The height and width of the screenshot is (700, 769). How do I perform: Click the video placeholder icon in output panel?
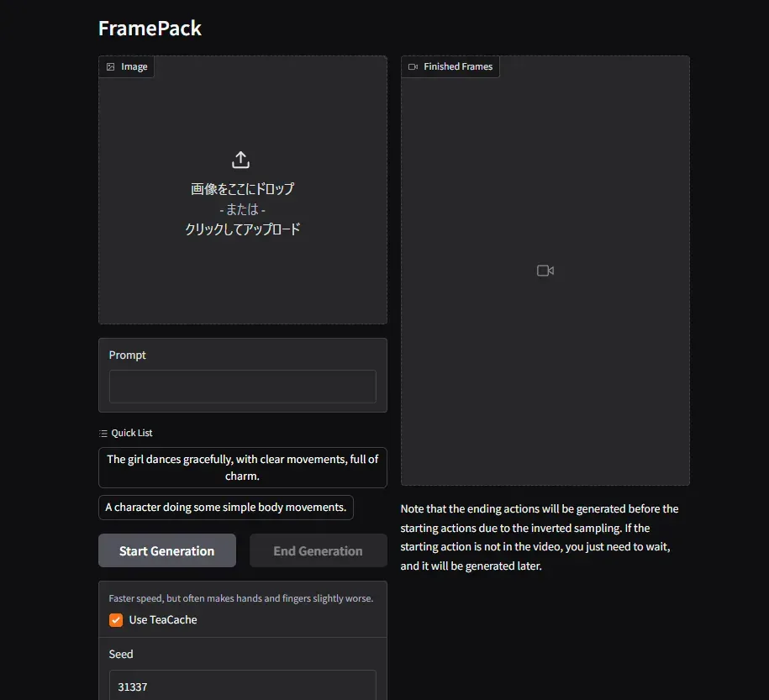(545, 271)
